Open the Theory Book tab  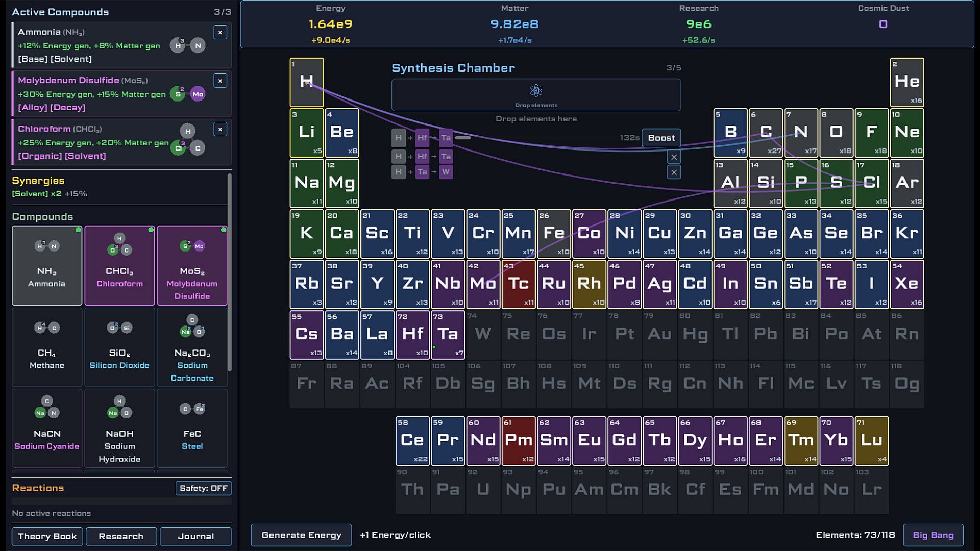47,536
